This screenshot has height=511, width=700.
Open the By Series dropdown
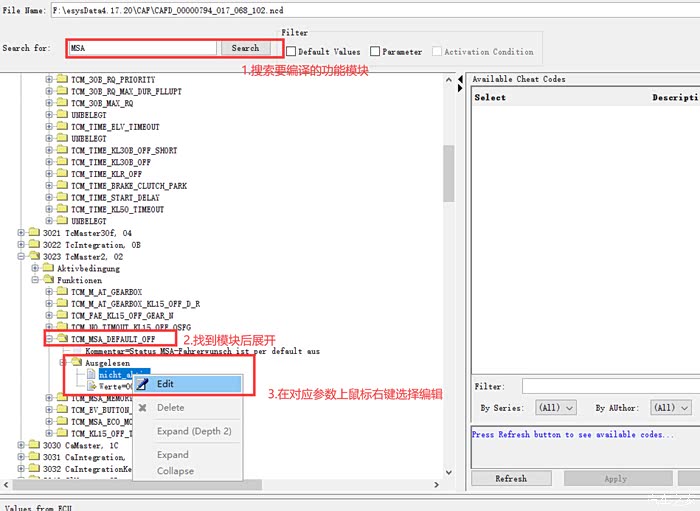pos(556,407)
